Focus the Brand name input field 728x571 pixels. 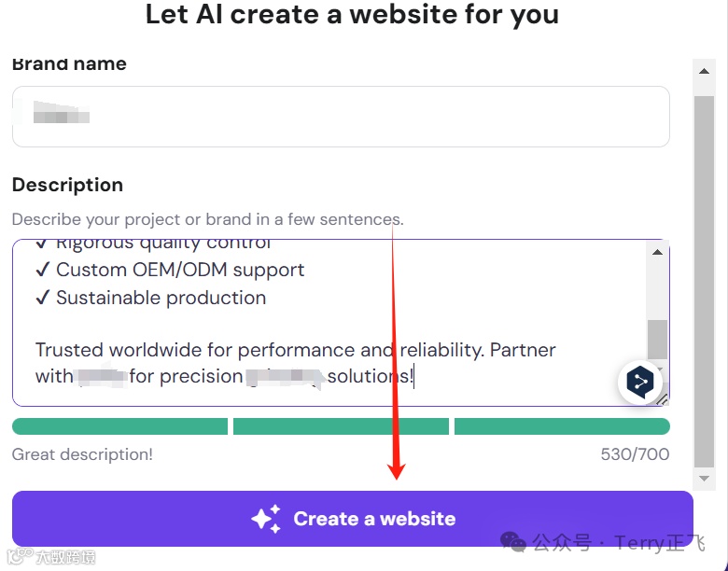(341, 117)
